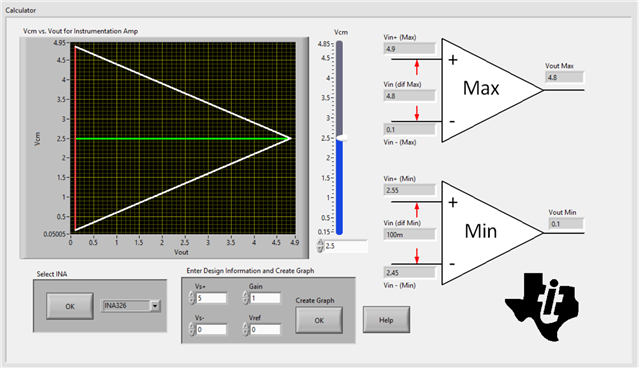The width and height of the screenshot is (640, 368).
Task: Click the Vref input field
Action: (265, 330)
